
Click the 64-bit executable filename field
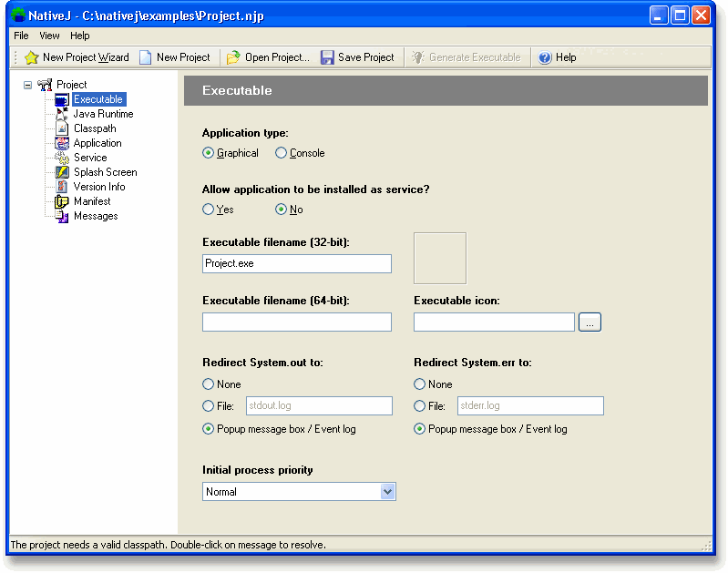[297, 322]
